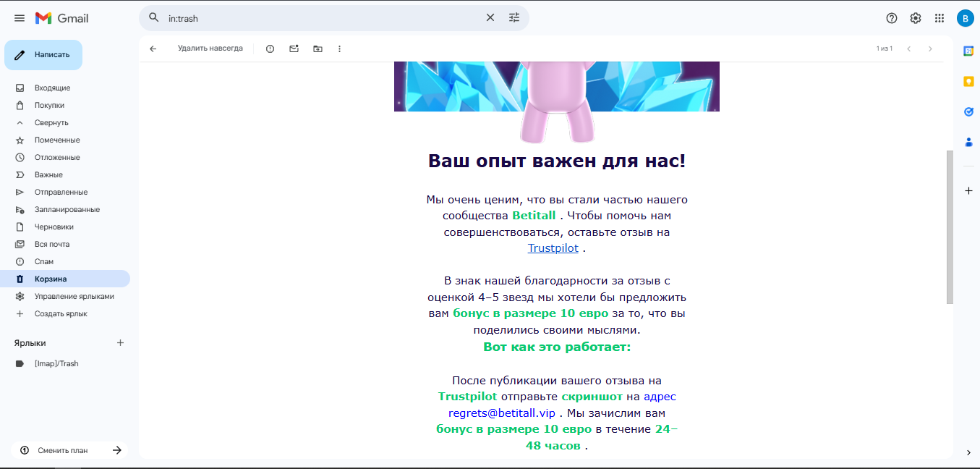Toggle main menu hamburger
Screen dimensions: 980x469
click(x=20, y=18)
